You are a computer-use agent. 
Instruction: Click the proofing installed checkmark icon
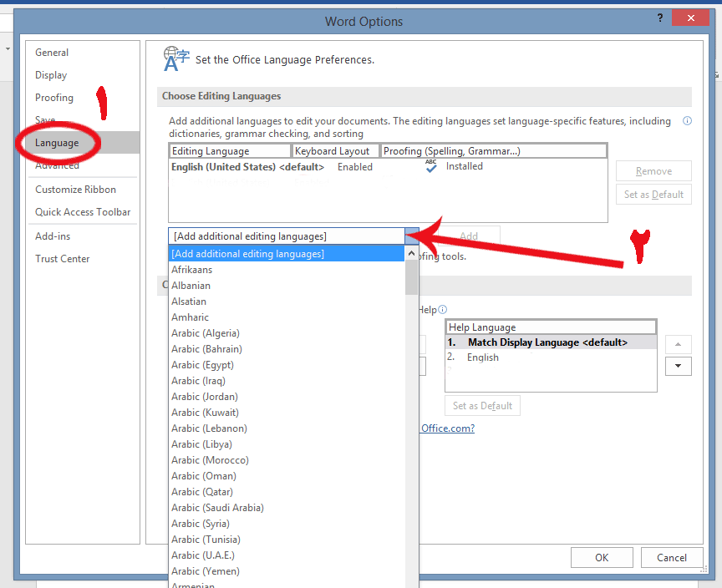click(x=431, y=166)
